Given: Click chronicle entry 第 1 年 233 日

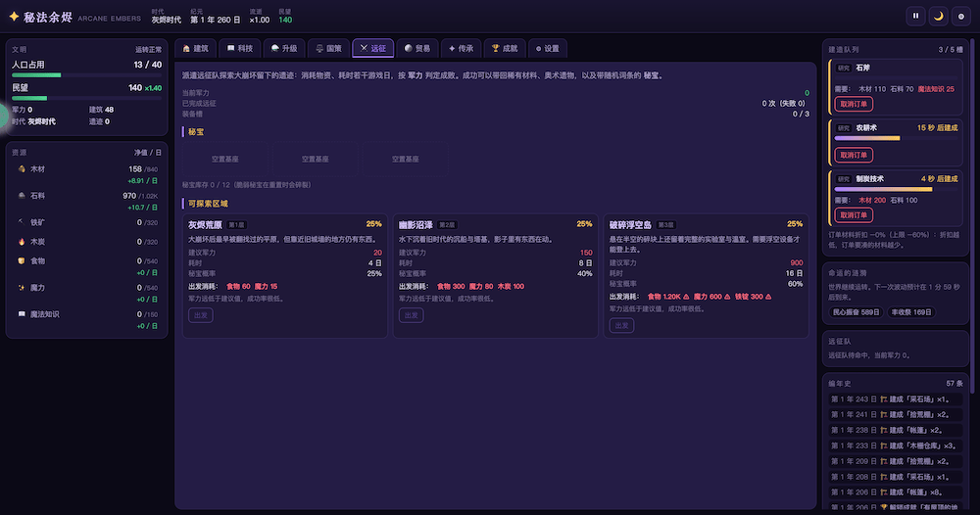Looking at the screenshot, I should click(x=895, y=445).
